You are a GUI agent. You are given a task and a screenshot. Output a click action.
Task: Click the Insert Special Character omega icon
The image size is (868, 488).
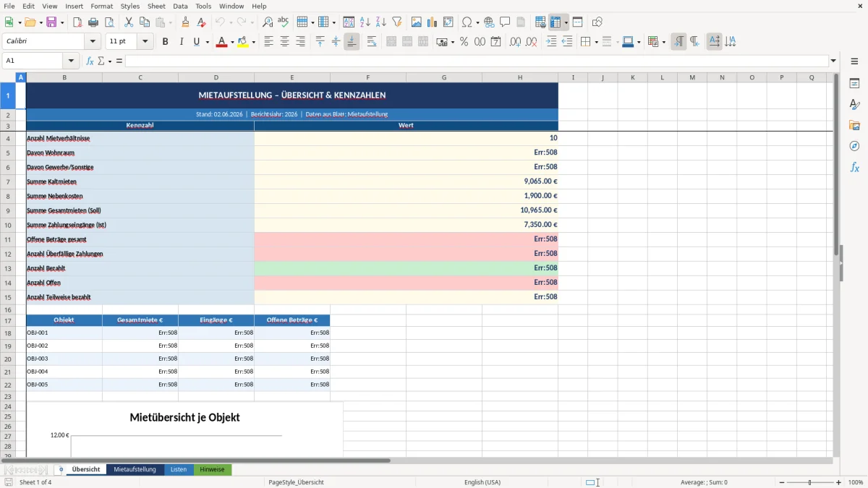467,22
